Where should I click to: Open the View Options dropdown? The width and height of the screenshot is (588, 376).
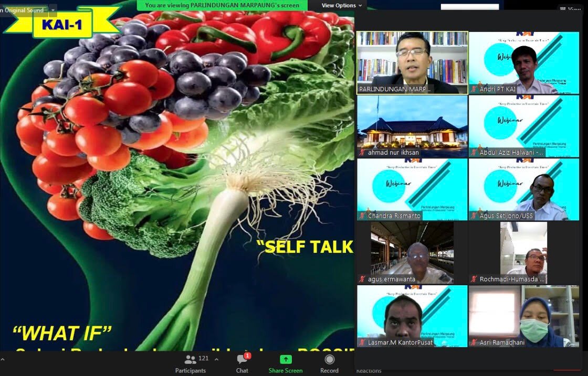[341, 5]
